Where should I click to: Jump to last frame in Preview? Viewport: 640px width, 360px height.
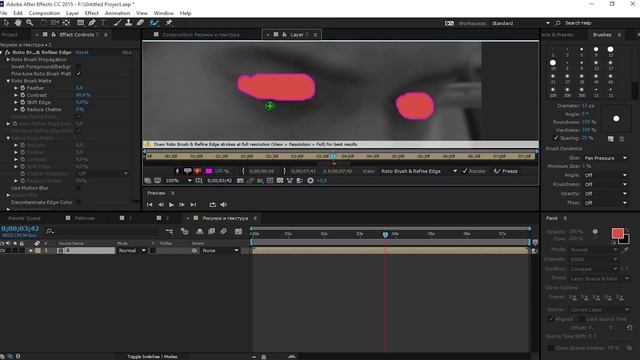pos(193,204)
